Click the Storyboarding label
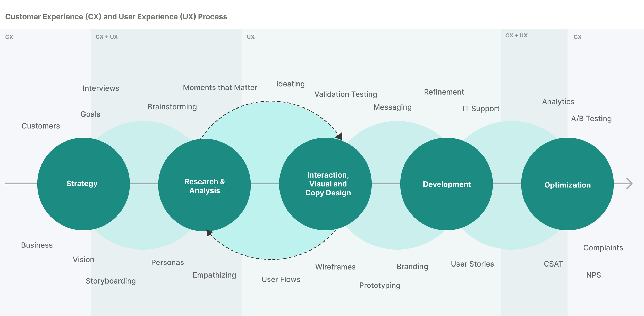Image resolution: width=644 pixels, height=316 pixels. point(111,281)
